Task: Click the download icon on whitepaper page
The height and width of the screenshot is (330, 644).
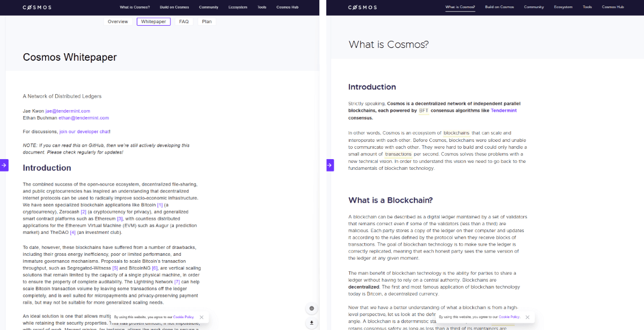Action: click(311, 323)
